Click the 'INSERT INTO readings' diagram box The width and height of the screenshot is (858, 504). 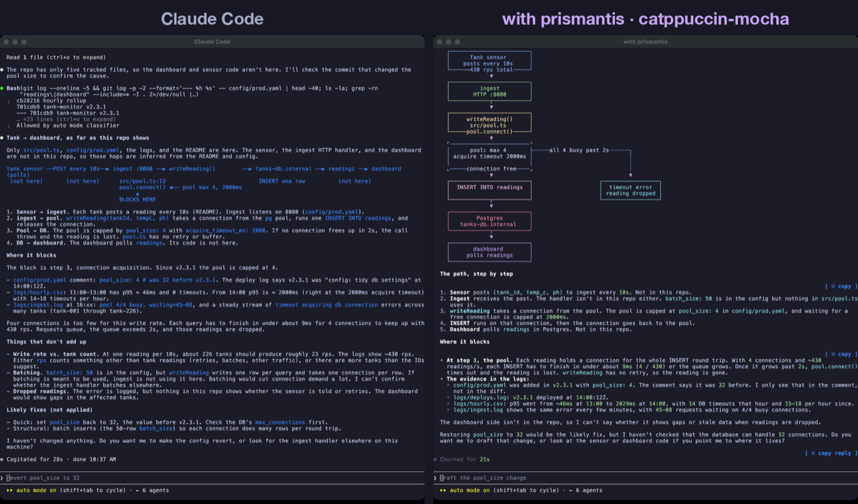(489, 190)
